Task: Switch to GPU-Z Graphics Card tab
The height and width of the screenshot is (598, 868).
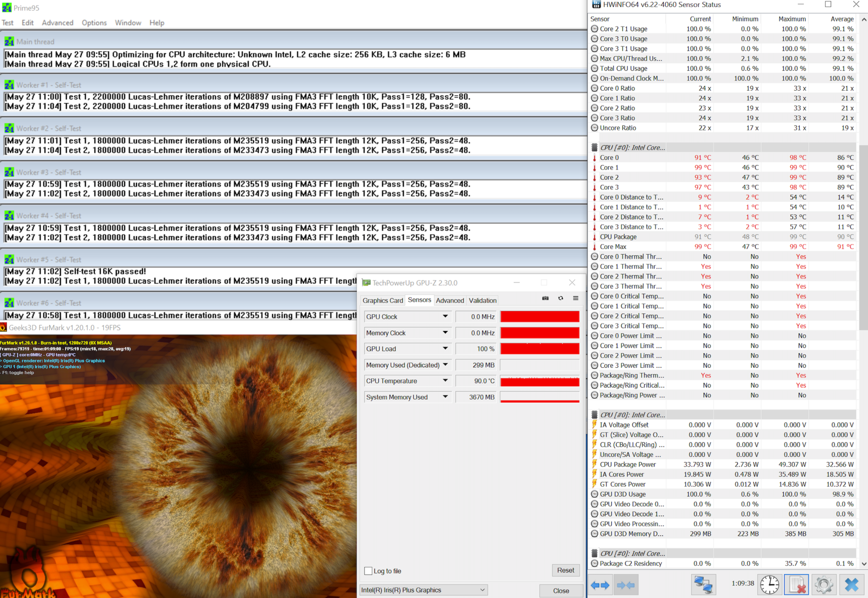Action: click(x=382, y=300)
